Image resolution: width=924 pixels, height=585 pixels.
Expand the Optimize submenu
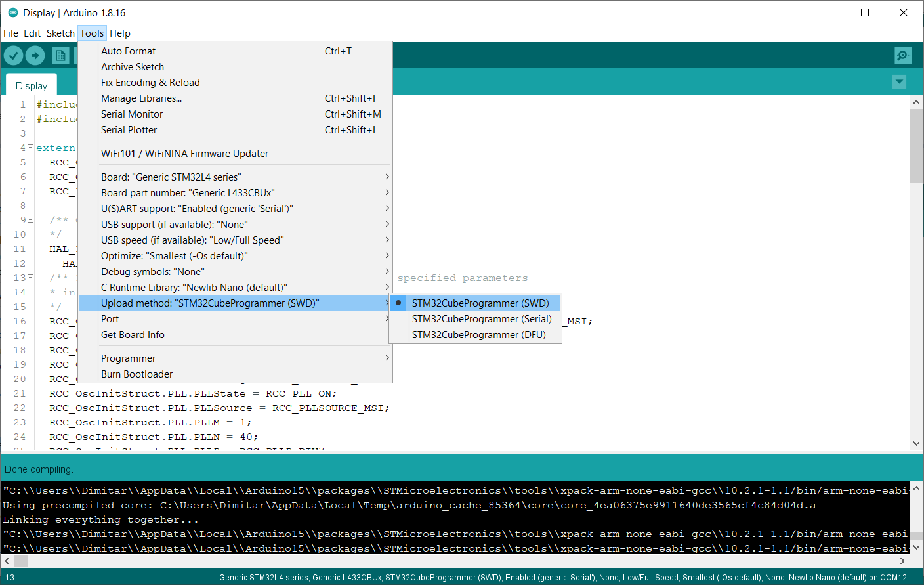pos(236,256)
